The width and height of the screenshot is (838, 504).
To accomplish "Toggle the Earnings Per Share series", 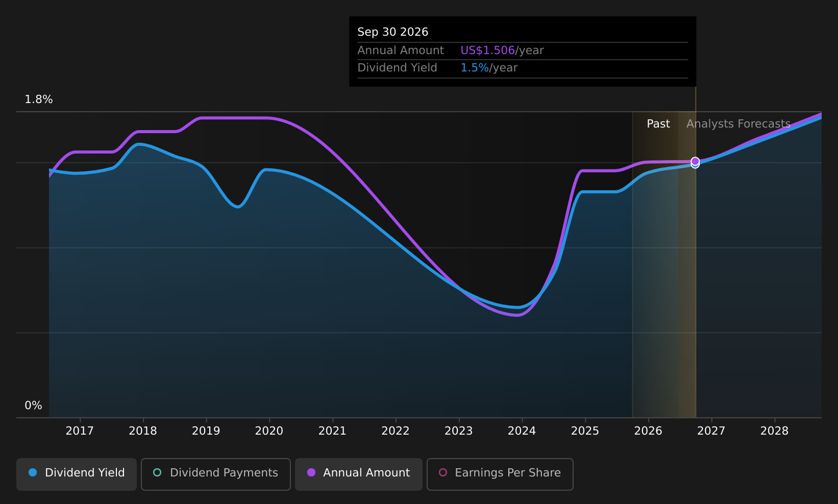I will (x=500, y=474).
